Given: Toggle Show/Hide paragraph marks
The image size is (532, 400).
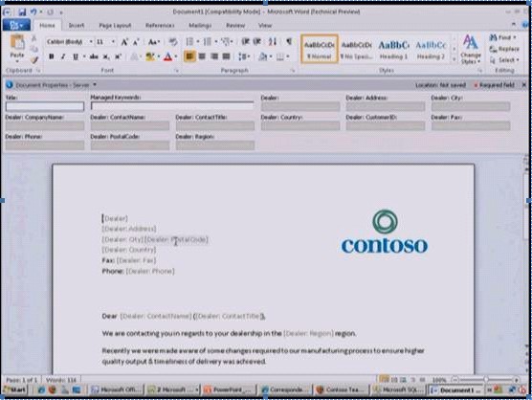Looking at the screenshot, I should click(289, 41).
